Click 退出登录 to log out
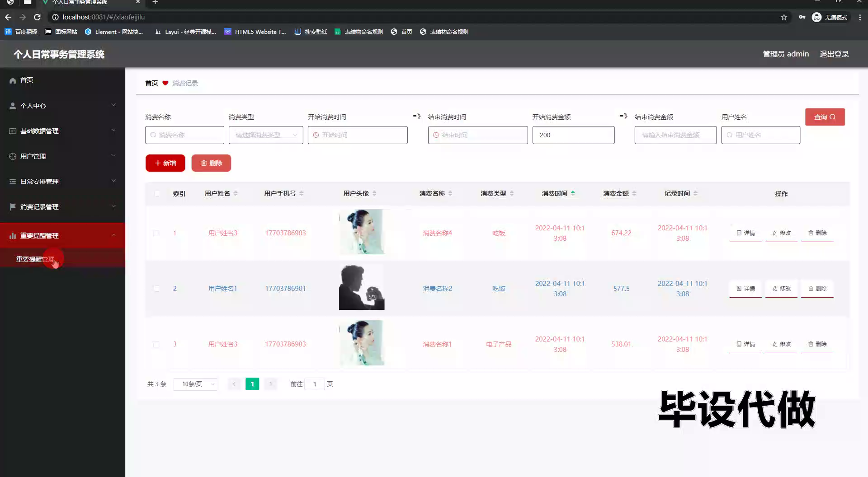 pos(834,54)
